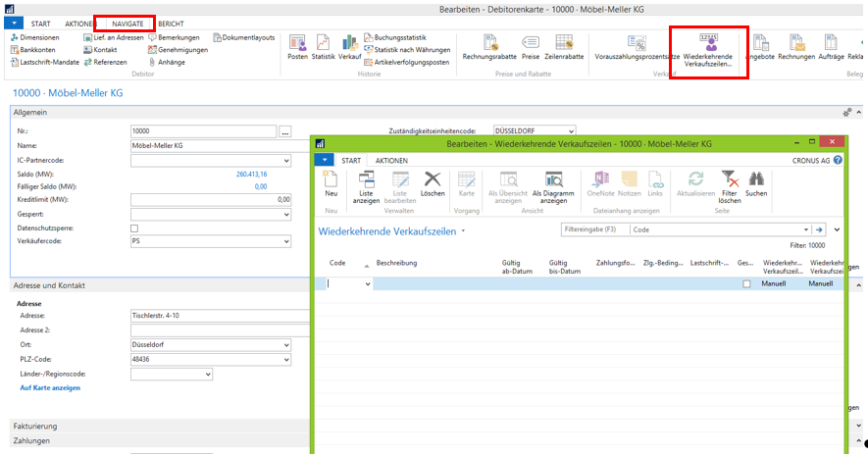The height and width of the screenshot is (456, 868).
Task: Open the Zuständigkeitseinheitencode dropdown
Action: pos(571,131)
